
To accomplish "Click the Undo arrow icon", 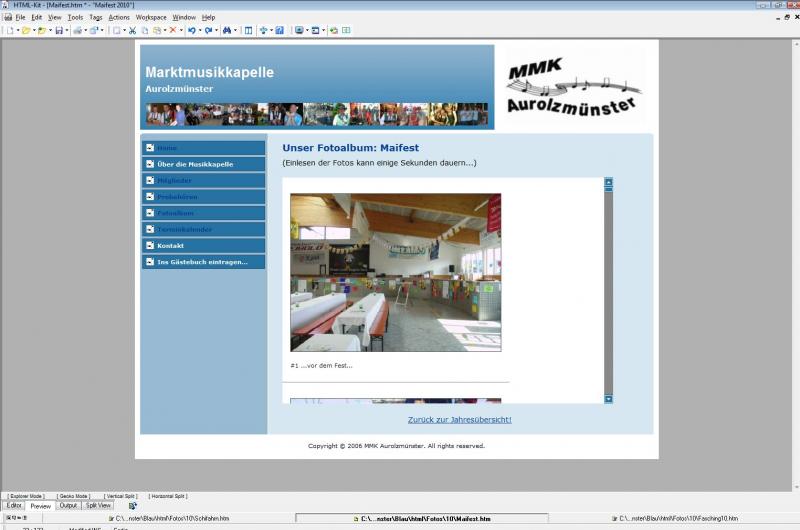I will coord(191,31).
